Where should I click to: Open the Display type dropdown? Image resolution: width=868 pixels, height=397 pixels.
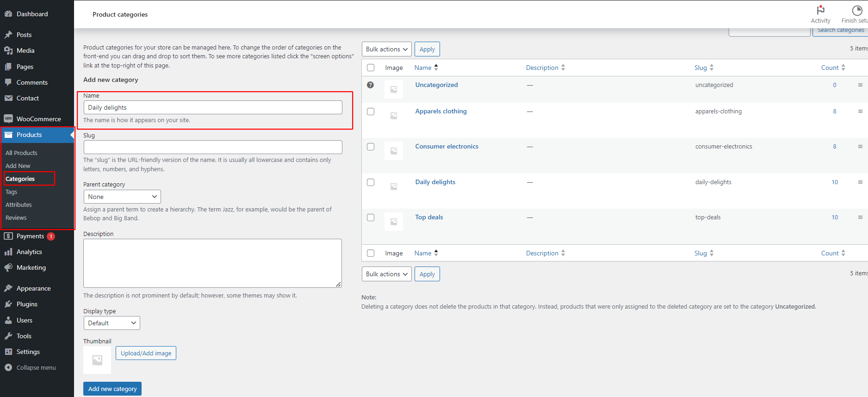pyautogui.click(x=112, y=323)
